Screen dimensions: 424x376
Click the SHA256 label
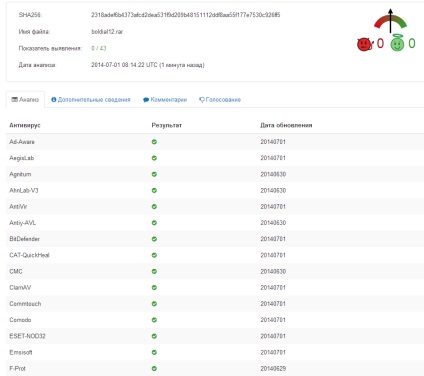(x=30, y=15)
